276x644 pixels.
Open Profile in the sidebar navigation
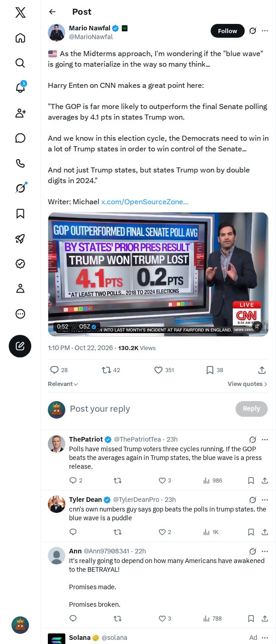[20, 288]
